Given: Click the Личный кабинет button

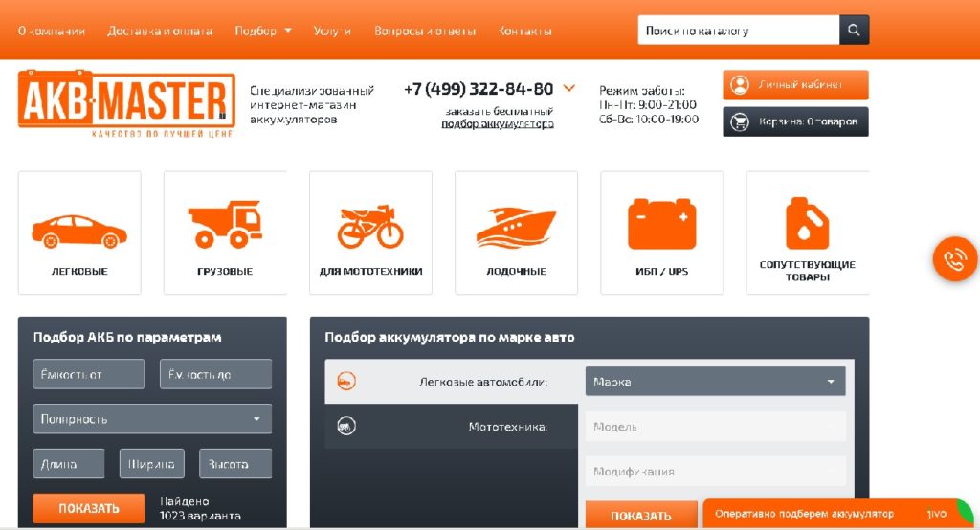Looking at the screenshot, I should 795,85.
